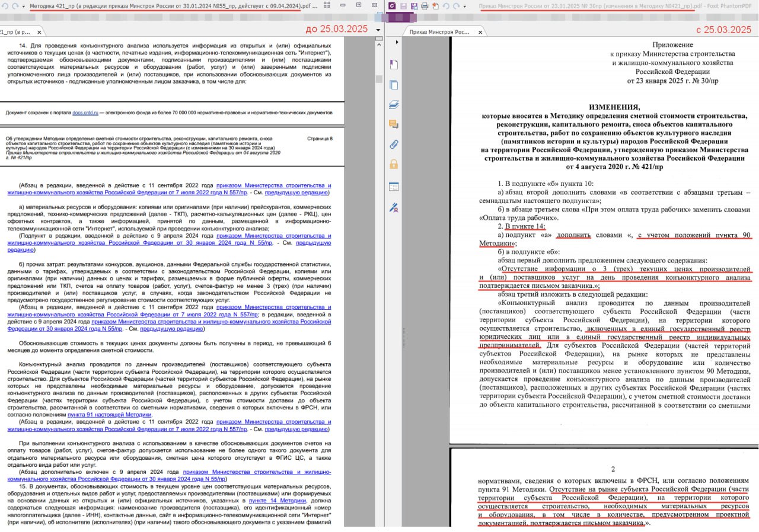This screenshot has height=532, width=759.
Task: Click the grid view icon in left window title bar
Action: tap(327, 6)
